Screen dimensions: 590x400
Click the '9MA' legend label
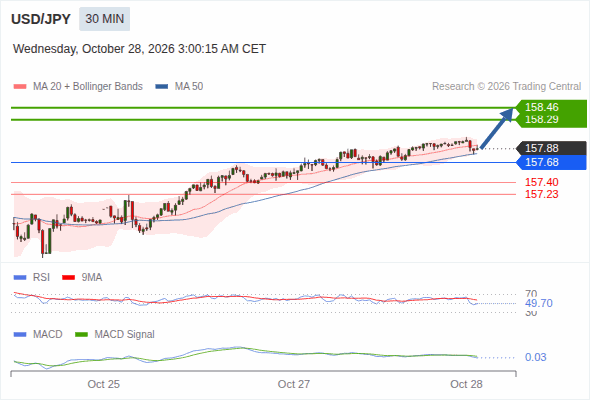tap(92, 278)
